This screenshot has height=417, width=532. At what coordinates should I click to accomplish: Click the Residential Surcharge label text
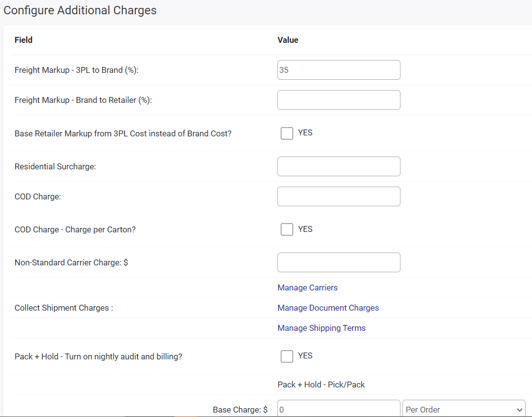coord(55,166)
